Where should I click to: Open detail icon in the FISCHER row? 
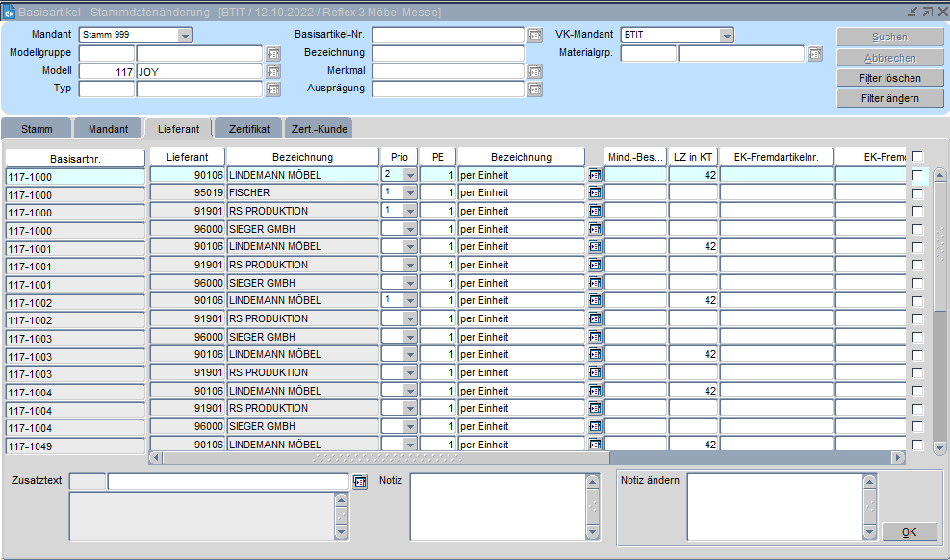click(595, 192)
